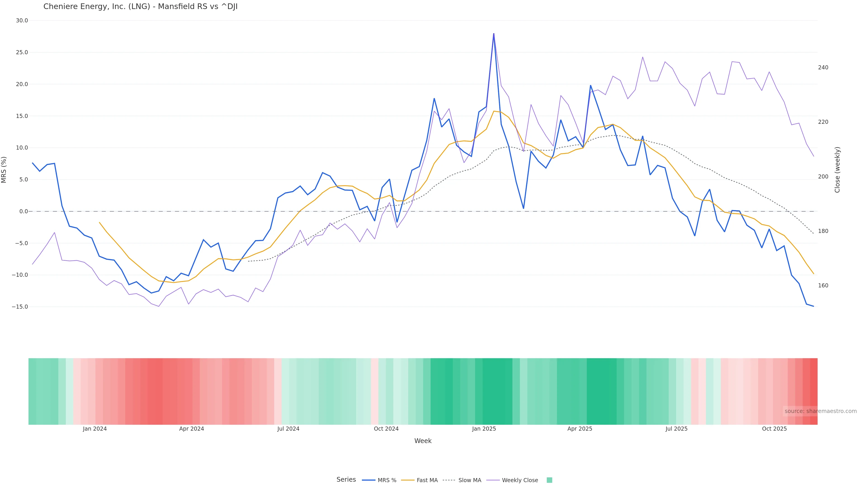
Task: Hide the "Fast MA" series via legend label
Action: [427, 480]
